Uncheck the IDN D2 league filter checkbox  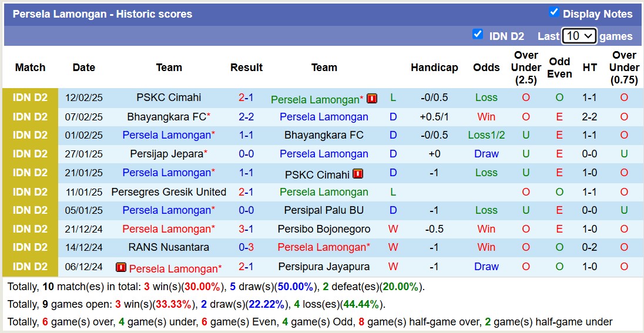[477, 34]
